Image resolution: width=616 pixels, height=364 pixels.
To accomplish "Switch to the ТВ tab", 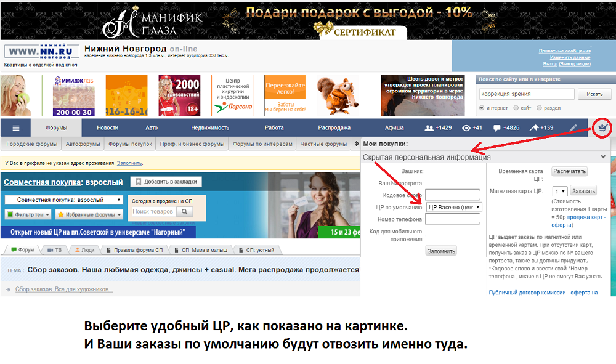I will (54, 249).
